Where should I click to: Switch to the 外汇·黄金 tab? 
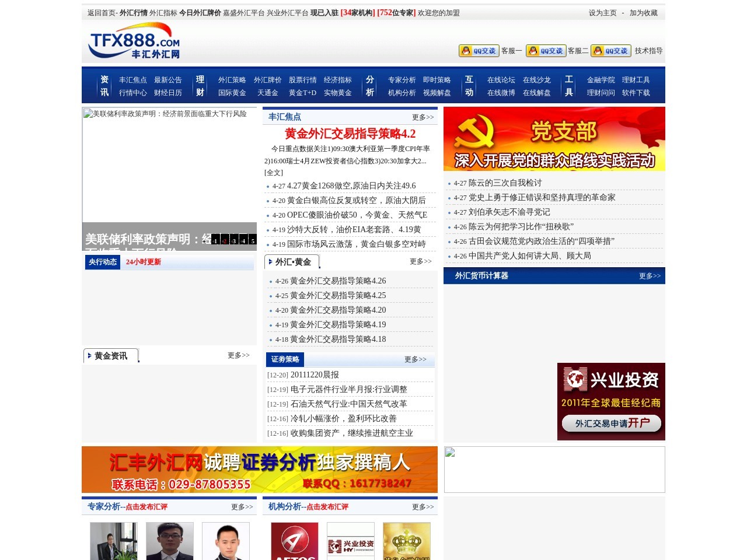click(292, 262)
